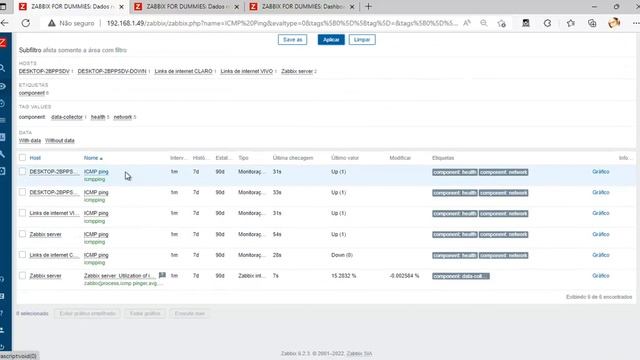Click the component subfilter under Etiquetas

click(32, 93)
